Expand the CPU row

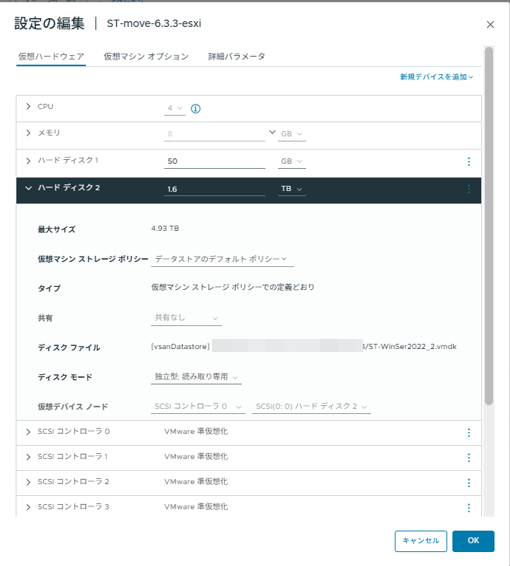pos(28,106)
